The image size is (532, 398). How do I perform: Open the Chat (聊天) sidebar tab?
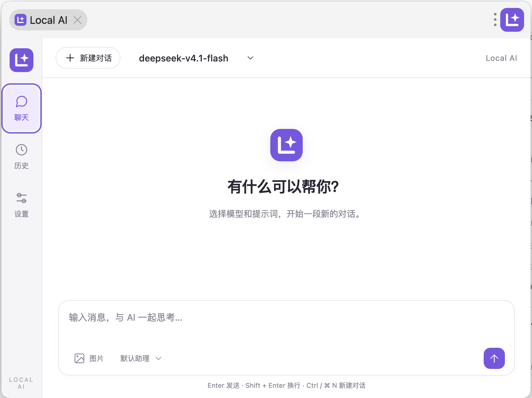click(x=22, y=108)
